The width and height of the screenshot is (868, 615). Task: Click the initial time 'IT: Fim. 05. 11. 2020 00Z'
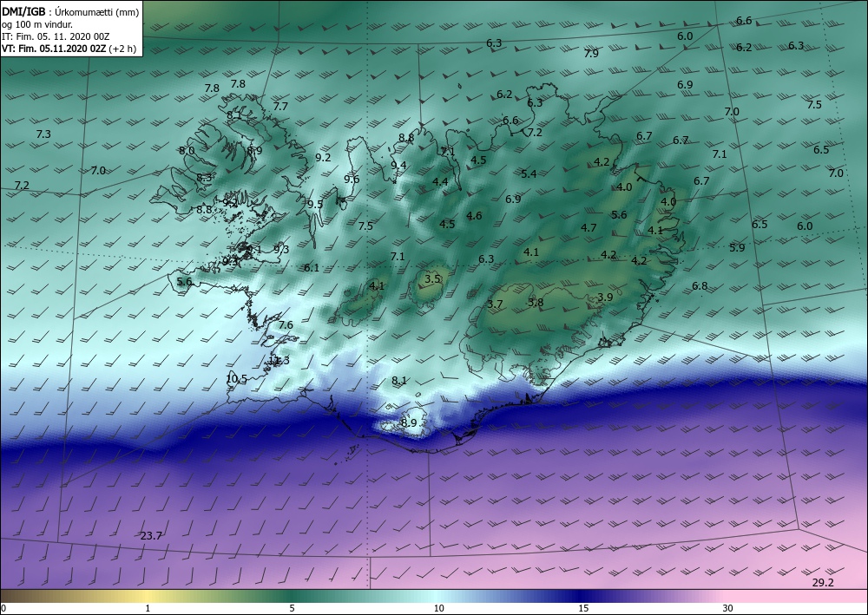[56, 36]
